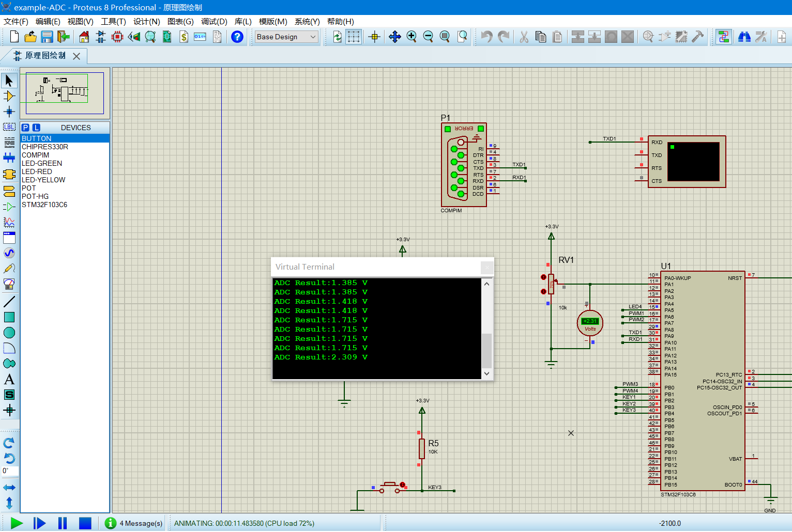Go to the Home page icon
792x532 pixels.
(x=84, y=37)
